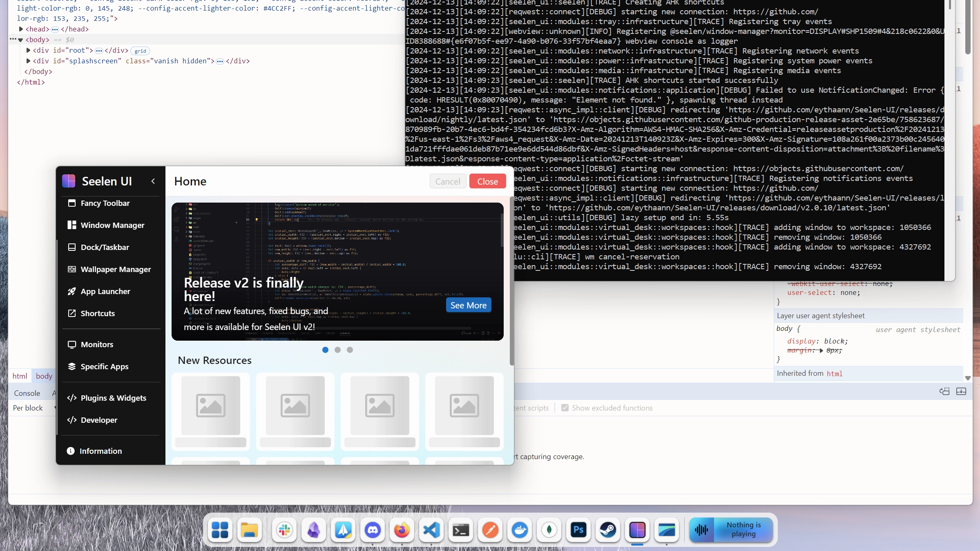The width and height of the screenshot is (980, 551).
Task: Select 'body' in the Elements breadcrumb
Action: pos(43,376)
